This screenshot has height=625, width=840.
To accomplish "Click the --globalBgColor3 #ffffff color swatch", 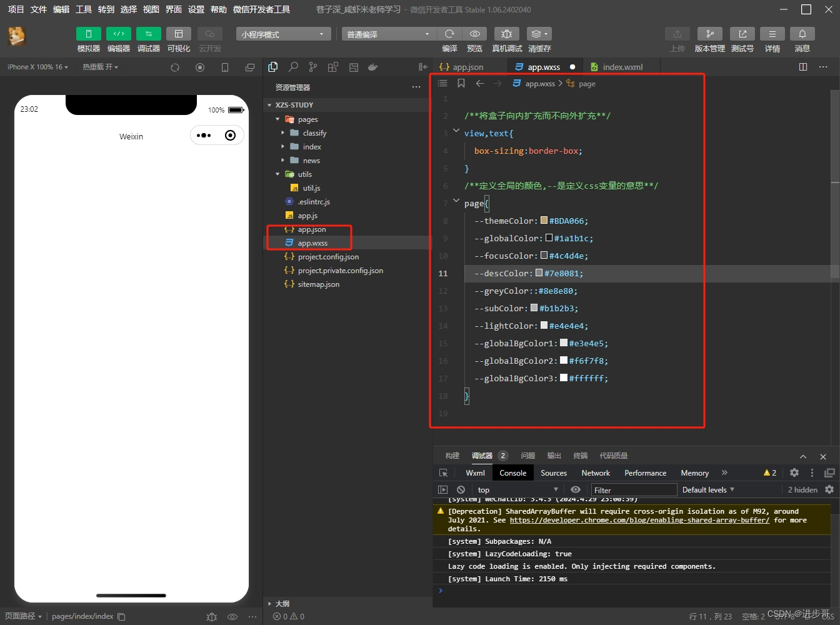I will click(564, 377).
